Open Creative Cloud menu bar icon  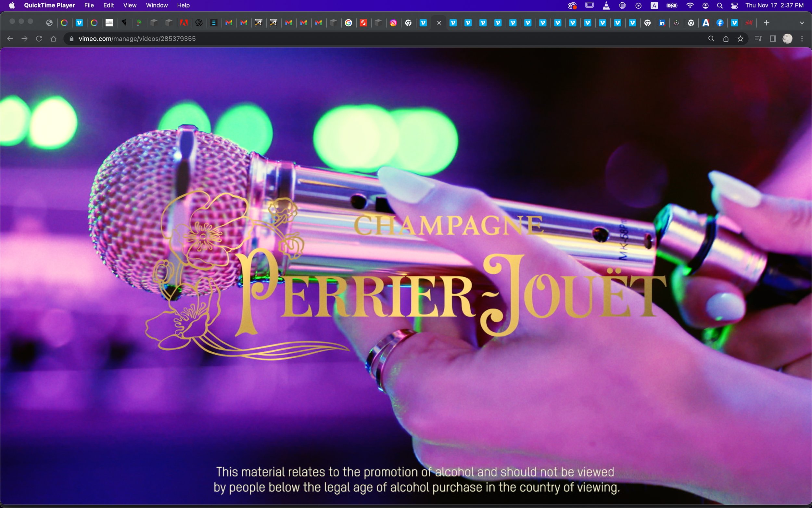(x=572, y=6)
